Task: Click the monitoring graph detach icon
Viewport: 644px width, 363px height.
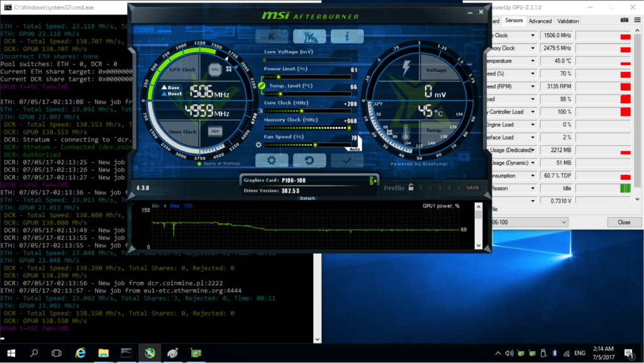Action: (x=309, y=198)
